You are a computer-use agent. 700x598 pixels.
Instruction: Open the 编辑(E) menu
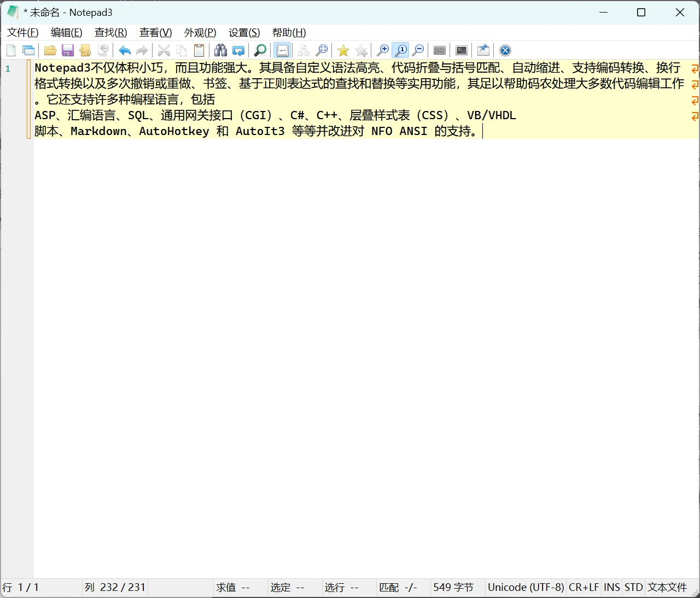pyautogui.click(x=67, y=33)
